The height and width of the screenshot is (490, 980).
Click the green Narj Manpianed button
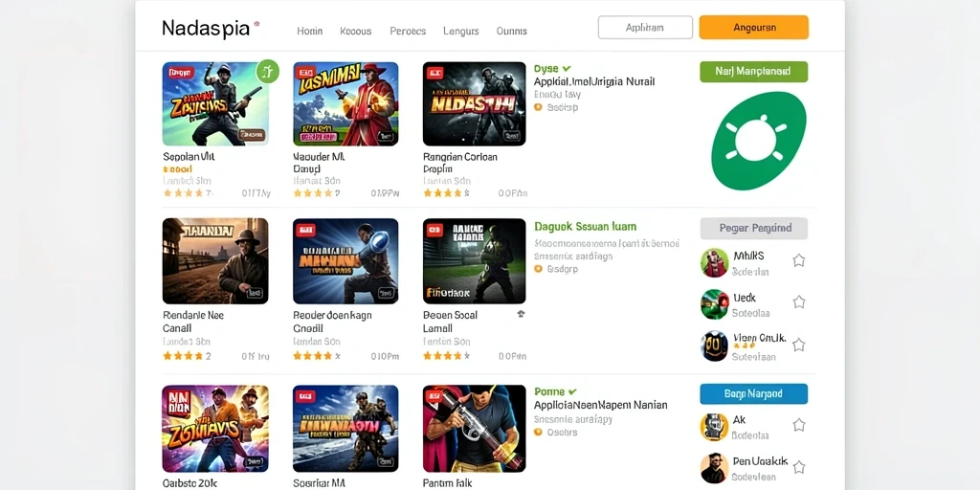tap(754, 71)
